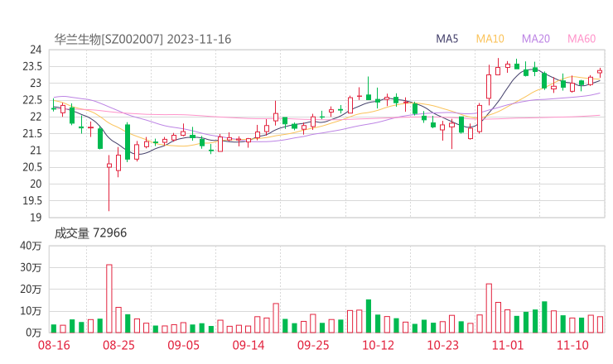The height and width of the screenshot is (364, 613).
Task: Click the MA5 legend label
Action: 446,39
